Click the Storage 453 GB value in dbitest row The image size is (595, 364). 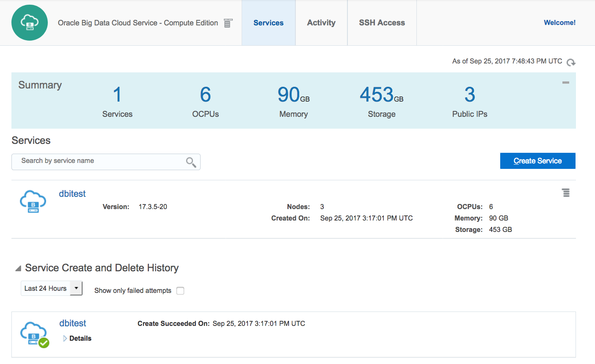pos(501,230)
